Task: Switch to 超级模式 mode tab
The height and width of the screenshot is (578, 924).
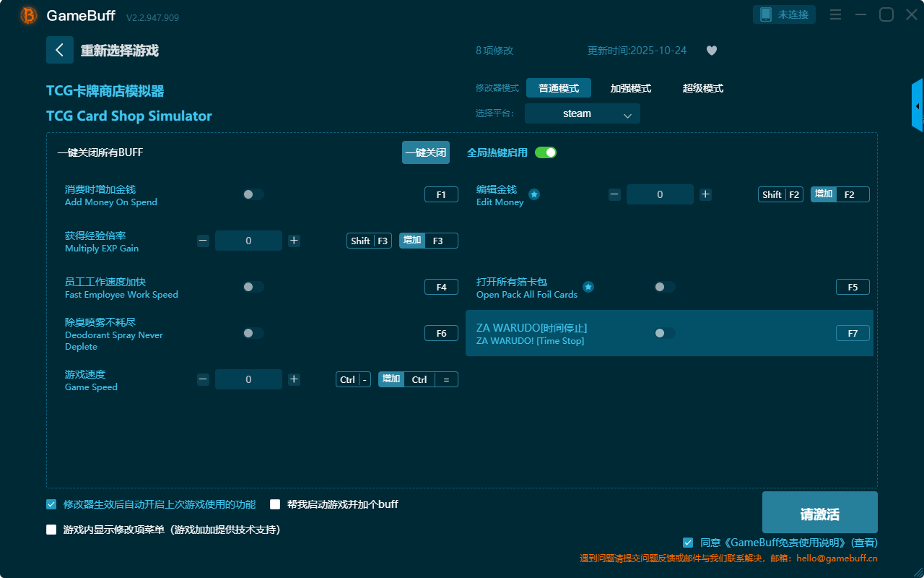Action: pos(702,88)
